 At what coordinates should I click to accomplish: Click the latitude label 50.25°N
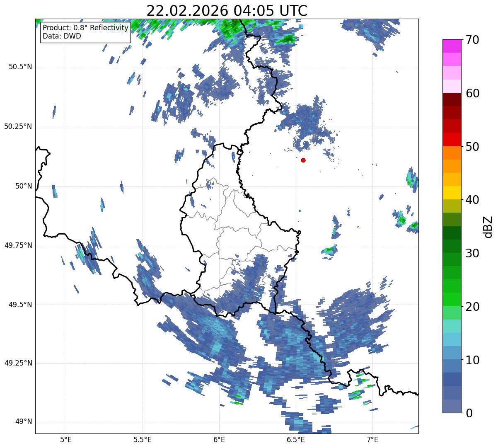(18, 127)
